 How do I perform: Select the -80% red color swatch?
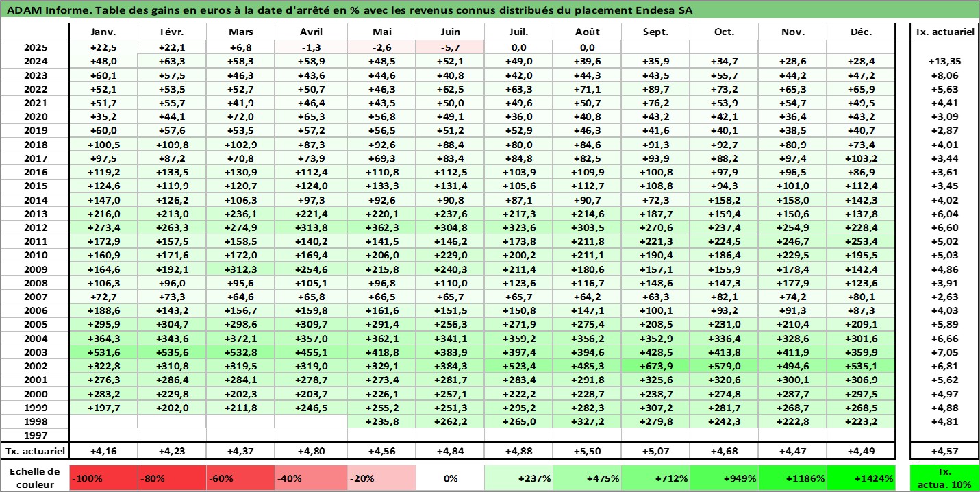(172, 478)
